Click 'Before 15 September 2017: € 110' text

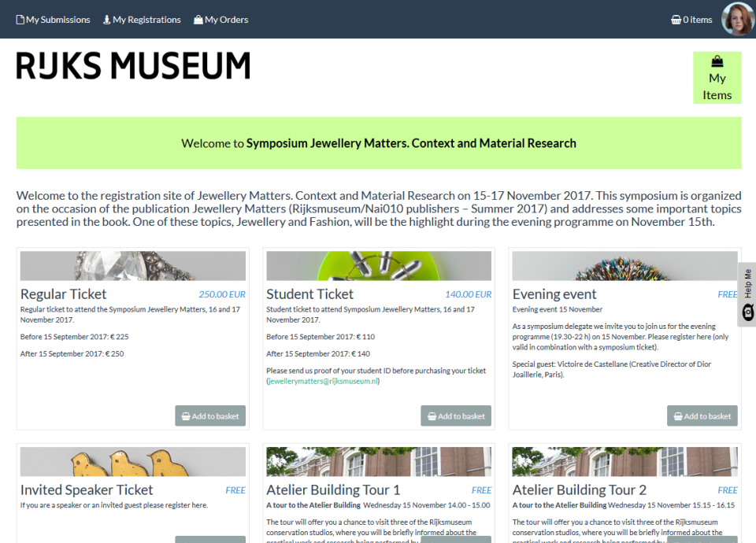(x=321, y=337)
